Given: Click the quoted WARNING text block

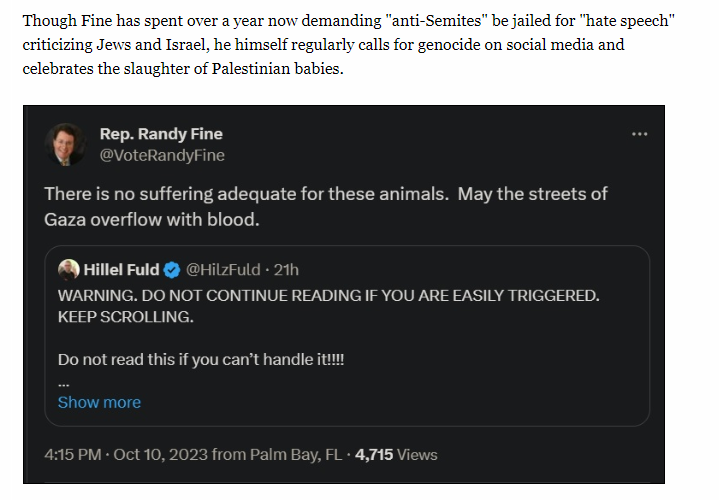Looking at the screenshot, I should (328, 306).
